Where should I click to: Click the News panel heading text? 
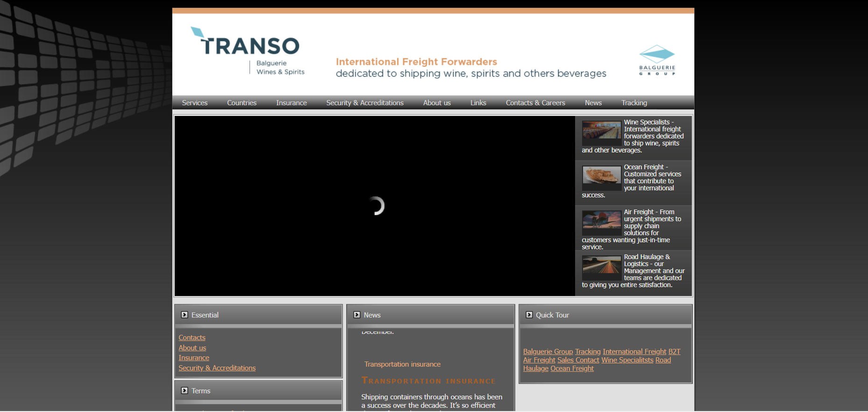point(372,315)
